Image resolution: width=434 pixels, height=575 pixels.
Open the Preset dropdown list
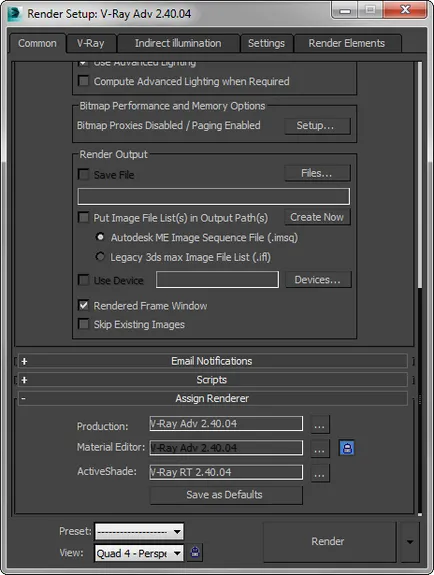click(139, 531)
